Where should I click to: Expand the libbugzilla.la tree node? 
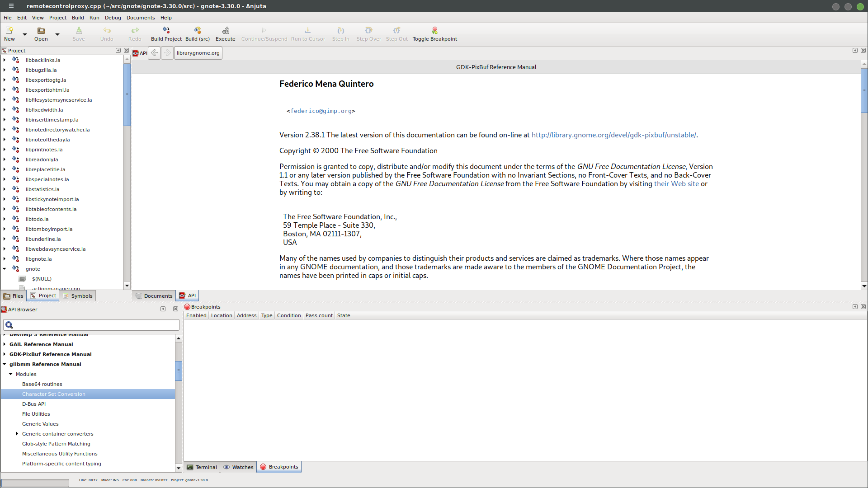[5, 70]
